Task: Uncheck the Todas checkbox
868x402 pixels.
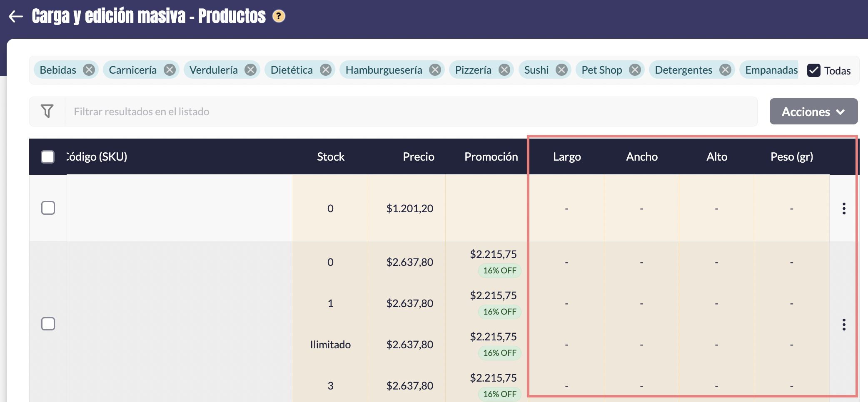Action: [813, 70]
